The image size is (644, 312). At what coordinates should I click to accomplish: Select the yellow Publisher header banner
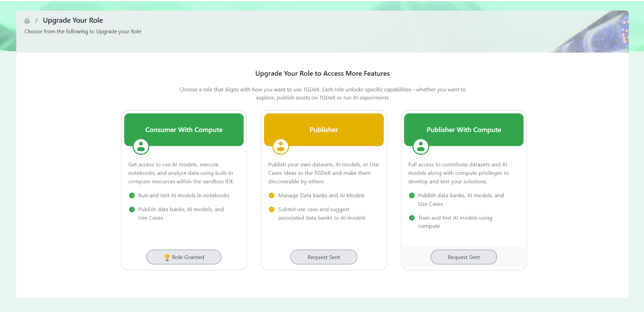324,130
